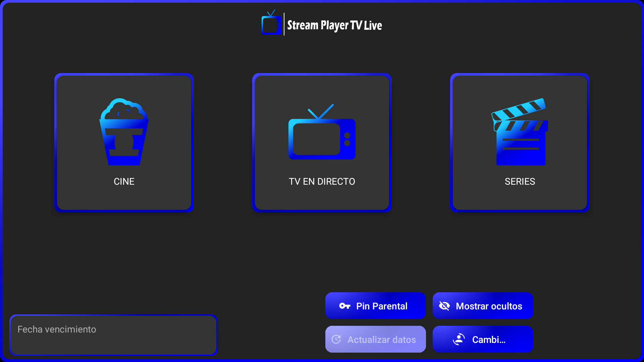Toggle the Actualizar datos control
644x362 pixels.
point(375,339)
